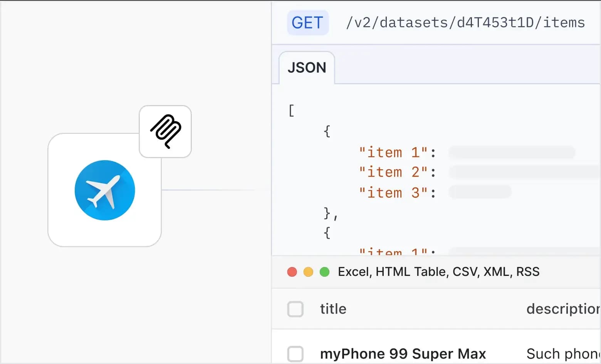Click the /v2/datasets endpoint path
The height and width of the screenshot is (364, 601).
tap(465, 23)
